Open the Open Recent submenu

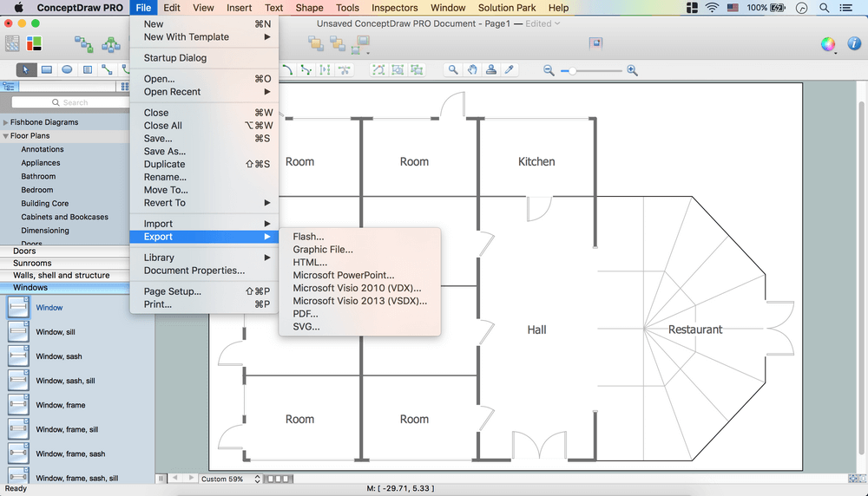204,92
